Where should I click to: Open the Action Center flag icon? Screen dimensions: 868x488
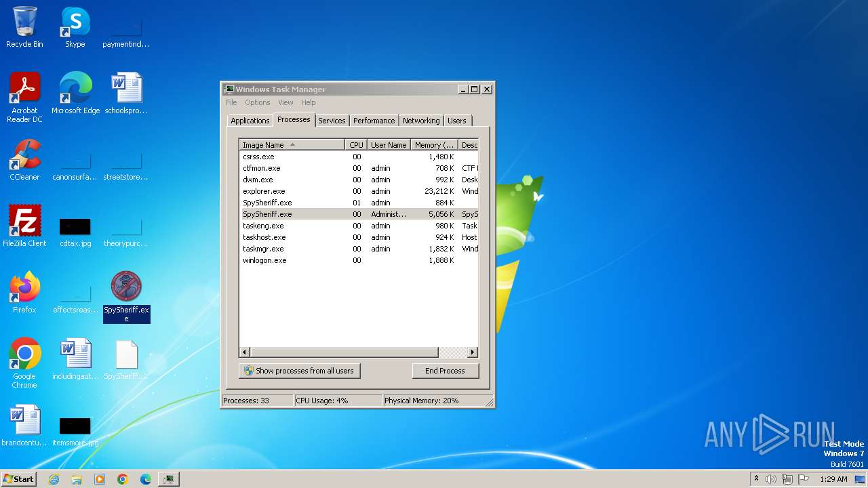[x=804, y=479]
